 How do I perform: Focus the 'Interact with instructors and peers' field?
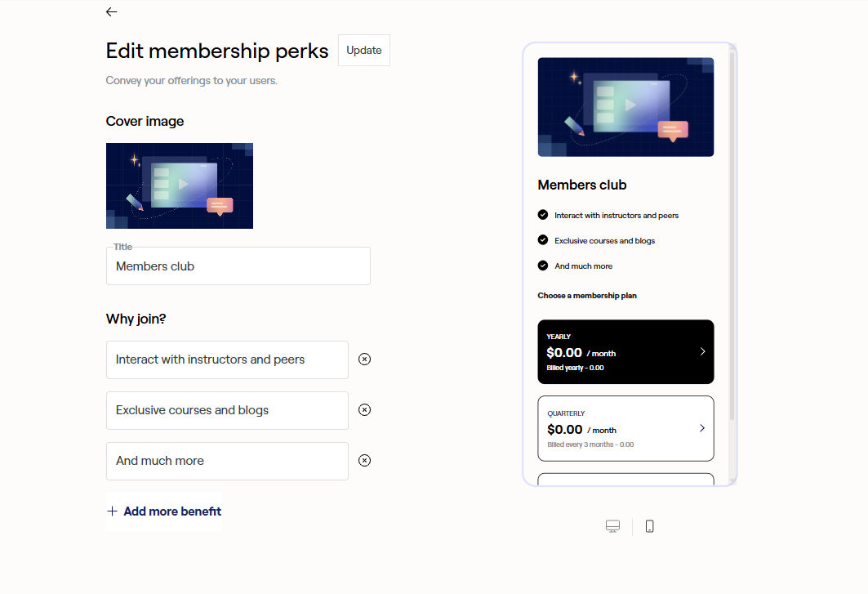[227, 360]
